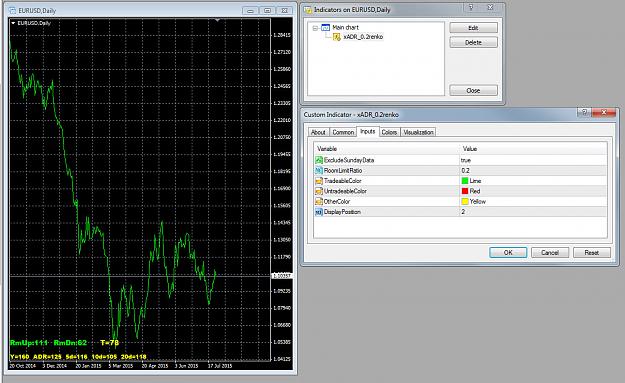Click the help button in Indicators dialog
The width and height of the screenshot is (625, 383).
(471, 8)
